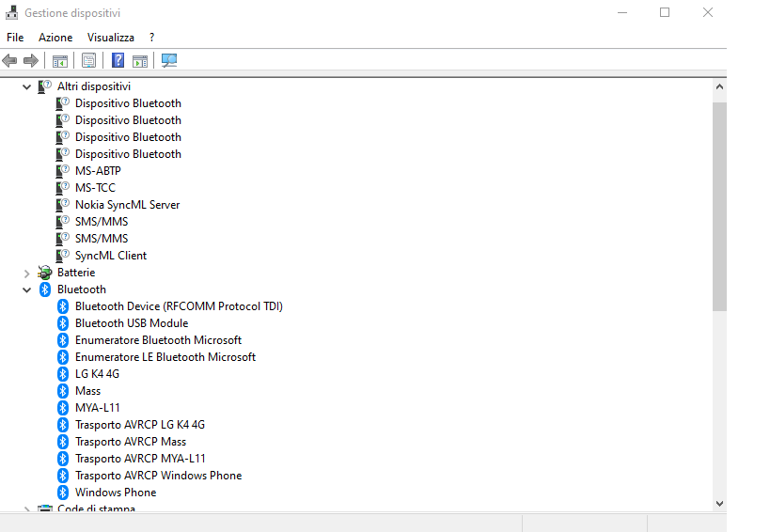The width and height of the screenshot is (770, 532).
Task: Toggle the show/hide console tree icon
Action: point(60,61)
